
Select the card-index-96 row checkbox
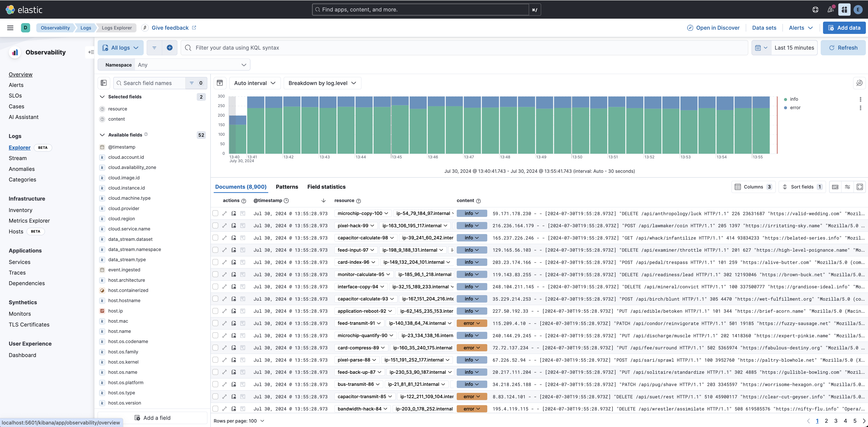(215, 262)
